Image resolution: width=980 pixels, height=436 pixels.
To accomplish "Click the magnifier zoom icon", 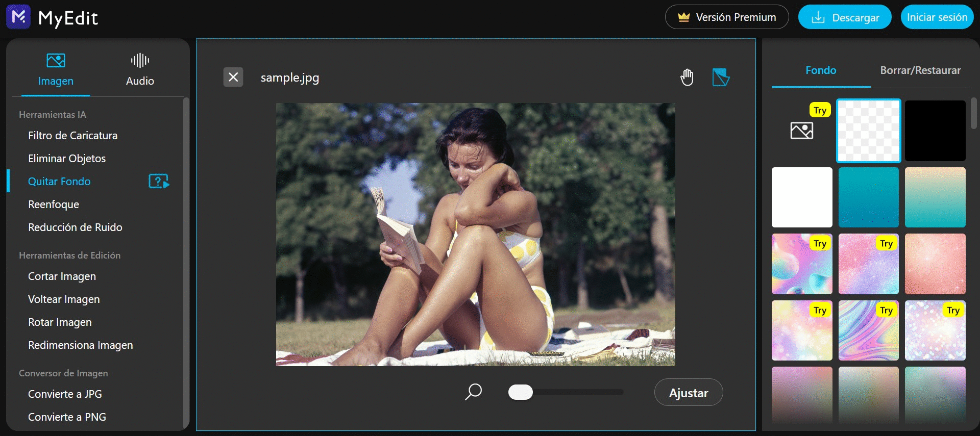I will coord(474,392).
